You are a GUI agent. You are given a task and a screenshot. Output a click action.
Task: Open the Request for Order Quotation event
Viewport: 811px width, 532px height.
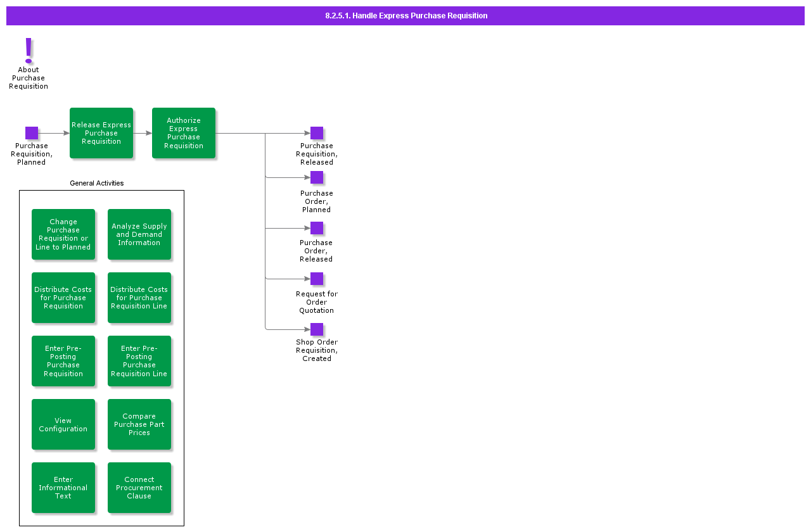[316, 279]
